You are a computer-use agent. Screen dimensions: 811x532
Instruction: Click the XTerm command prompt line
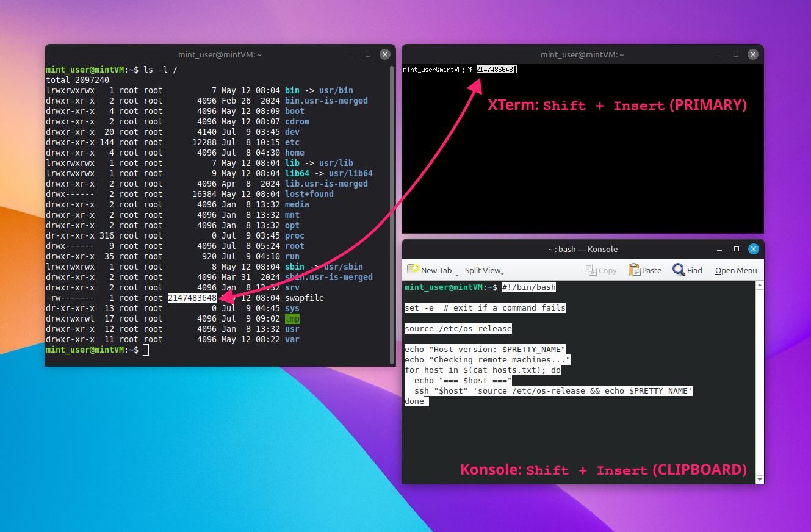point(460,70)
